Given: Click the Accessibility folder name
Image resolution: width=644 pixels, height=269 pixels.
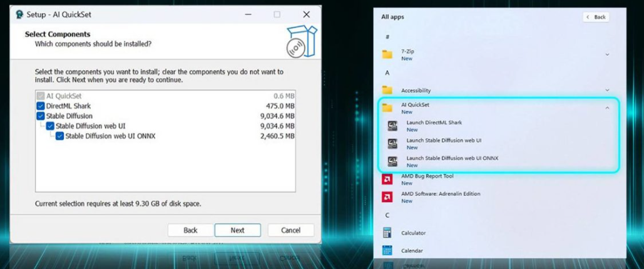Looking at the screenshot, I should pos(416,90).
